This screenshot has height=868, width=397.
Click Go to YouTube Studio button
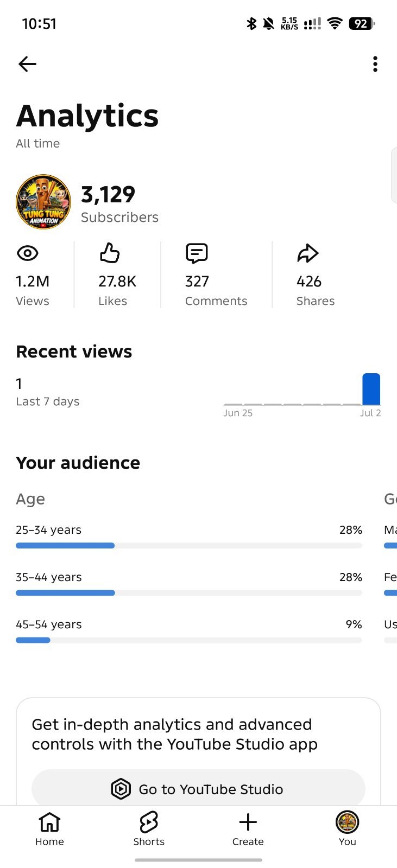tap(198, 789)
